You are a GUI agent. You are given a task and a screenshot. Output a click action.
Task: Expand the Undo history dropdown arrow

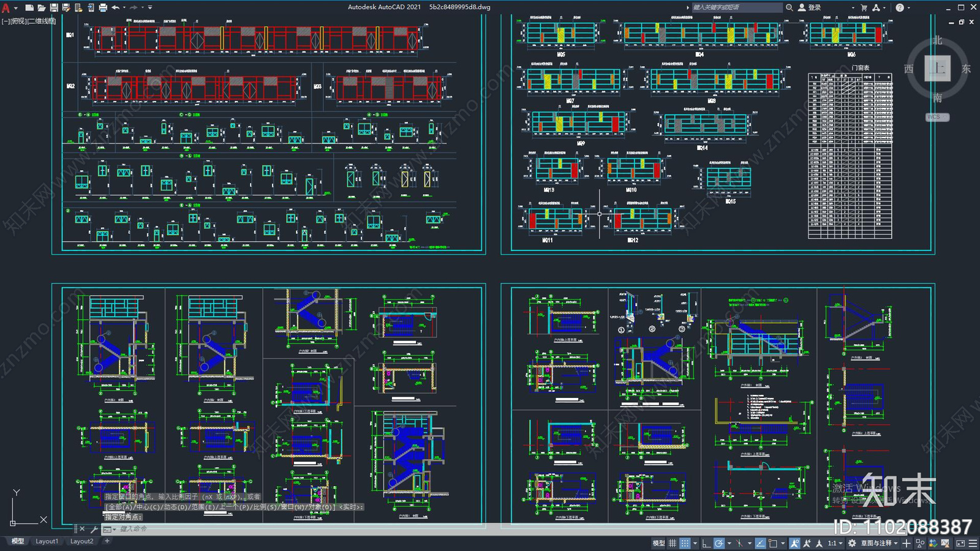pos(124,7)
